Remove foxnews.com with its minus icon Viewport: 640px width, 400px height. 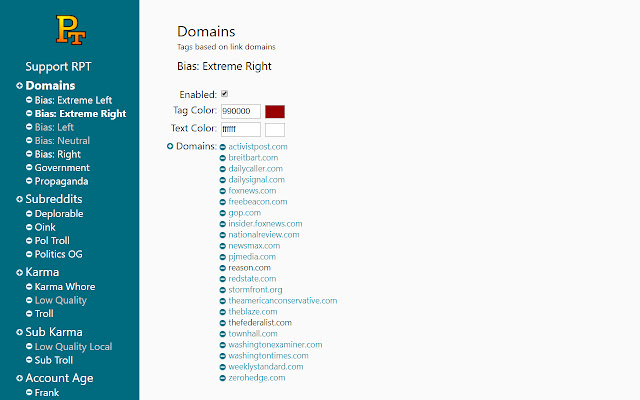tap(223, 191)
